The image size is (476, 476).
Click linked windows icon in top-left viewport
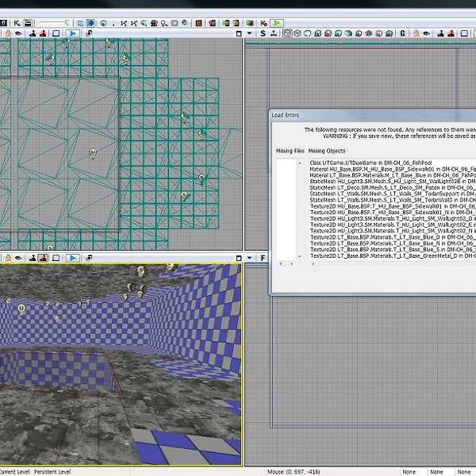89,33
